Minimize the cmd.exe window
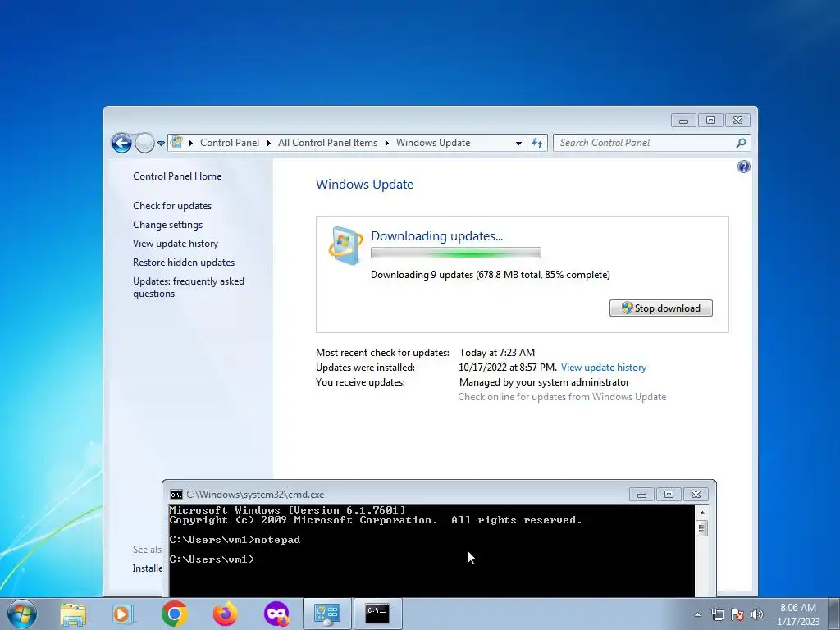This screenshot has width=840, height=630. (641, 494)
